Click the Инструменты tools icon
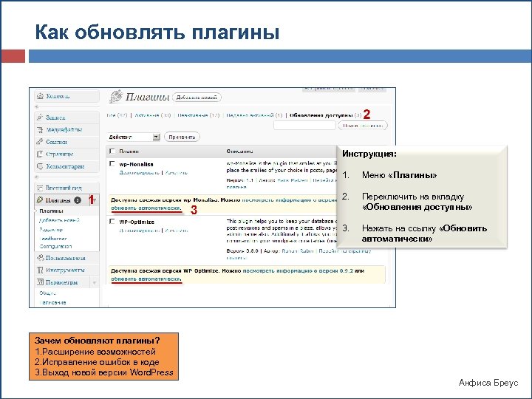 (40, 270)
